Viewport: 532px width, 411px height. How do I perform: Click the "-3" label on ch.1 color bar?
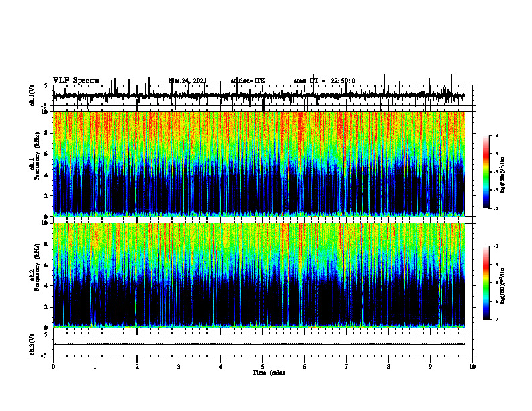tap(495, 136)
